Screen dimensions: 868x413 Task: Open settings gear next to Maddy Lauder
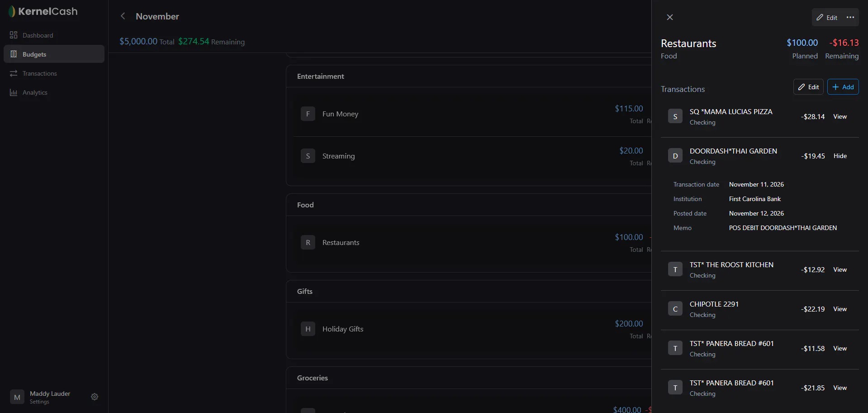(x=95, y=397)
